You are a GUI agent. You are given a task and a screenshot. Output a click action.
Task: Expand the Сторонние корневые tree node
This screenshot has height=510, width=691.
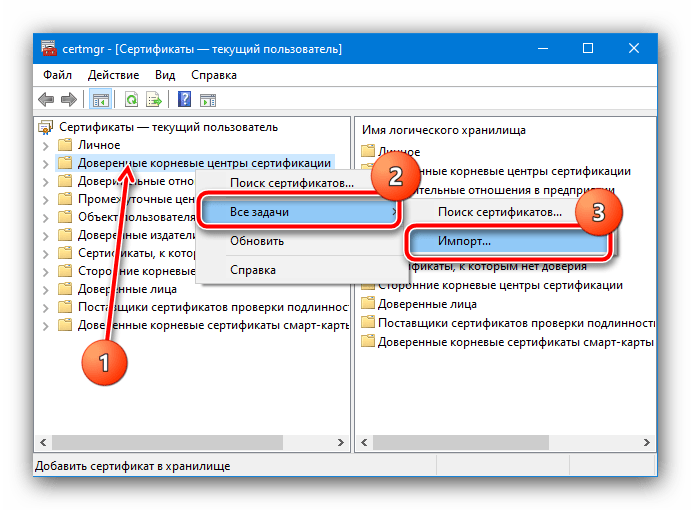(x=45, y=272)
